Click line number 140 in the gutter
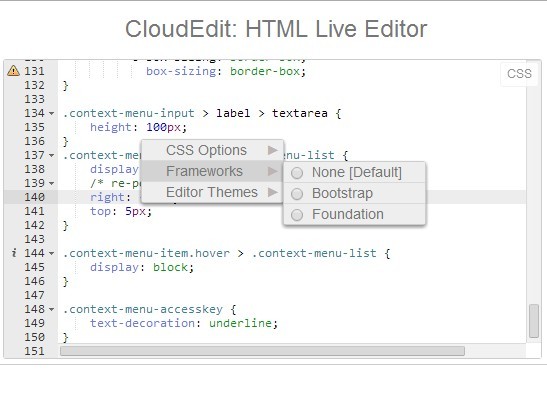Viewport: 547px width, 410px height. click(x=34, y=197)
